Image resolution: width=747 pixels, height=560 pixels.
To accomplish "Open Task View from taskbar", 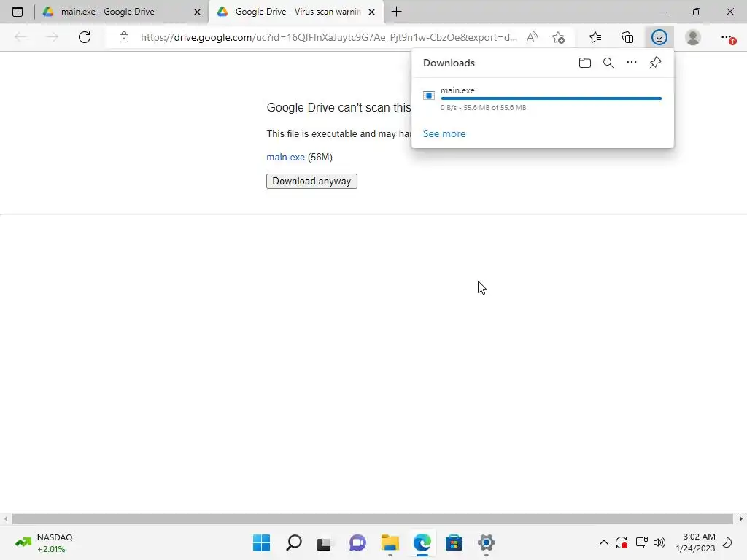I will 325,542.
